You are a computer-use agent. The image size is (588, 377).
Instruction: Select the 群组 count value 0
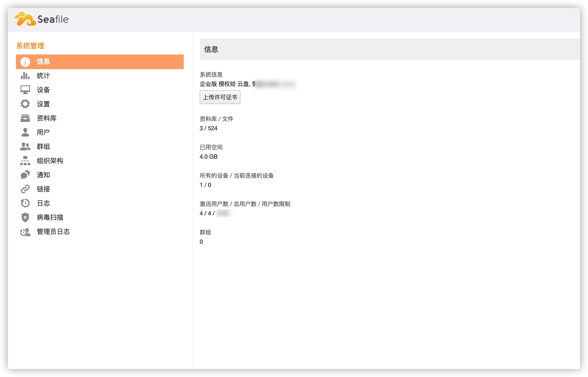pyautogui.click(x=201, y=242)
